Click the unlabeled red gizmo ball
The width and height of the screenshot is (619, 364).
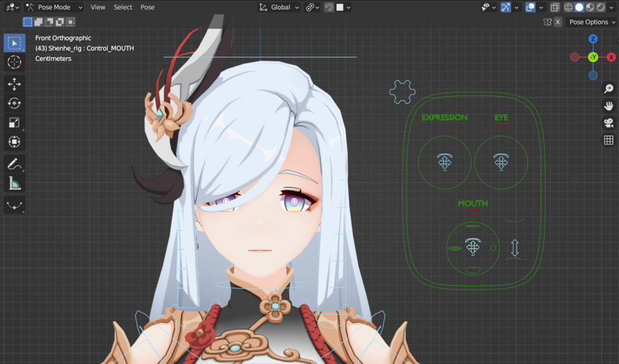575,57
